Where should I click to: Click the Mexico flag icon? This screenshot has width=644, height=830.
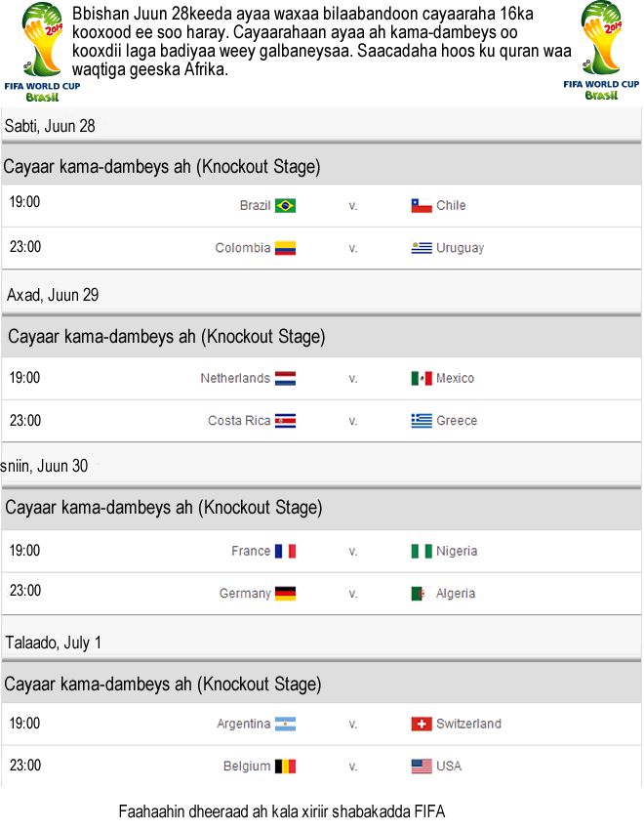pyautogui.click(x=422, y=379)
